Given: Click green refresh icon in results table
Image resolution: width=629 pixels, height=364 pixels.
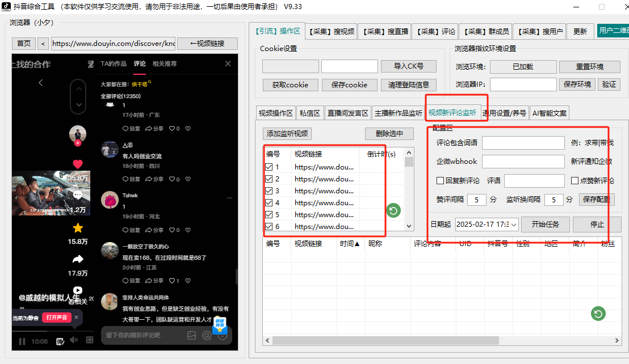Looking at the screenshot, I should (598, 314).
